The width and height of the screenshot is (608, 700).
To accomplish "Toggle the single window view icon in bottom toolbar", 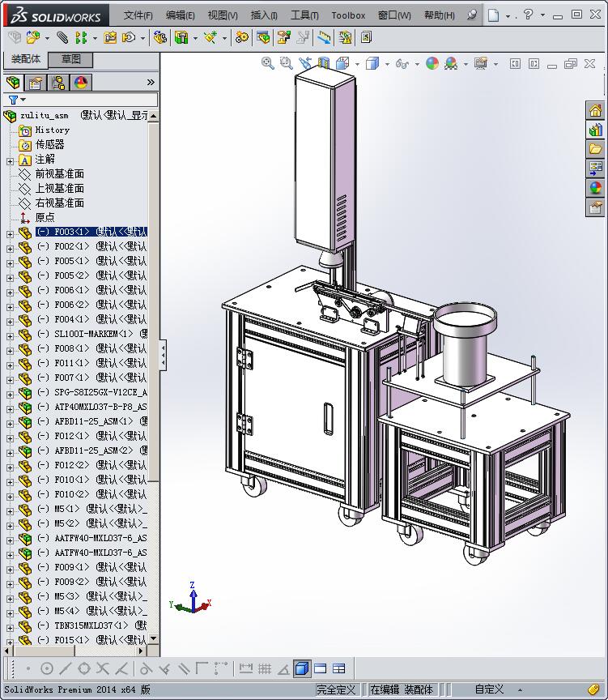I will click(321, 668).
